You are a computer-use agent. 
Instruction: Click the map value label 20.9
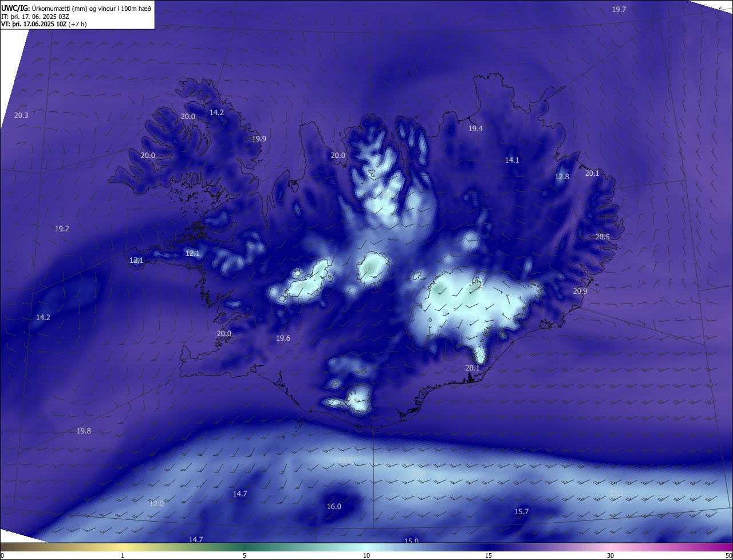tap(580, 291)
